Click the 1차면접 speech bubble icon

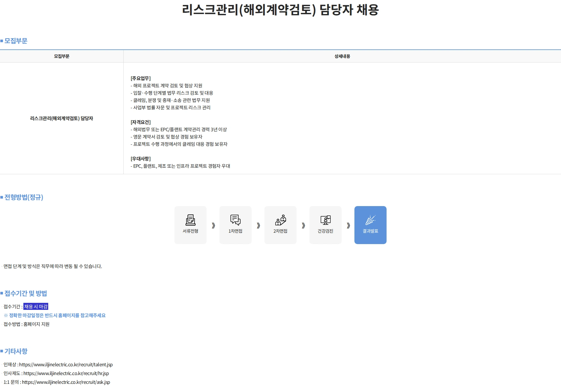click(236, 220)
